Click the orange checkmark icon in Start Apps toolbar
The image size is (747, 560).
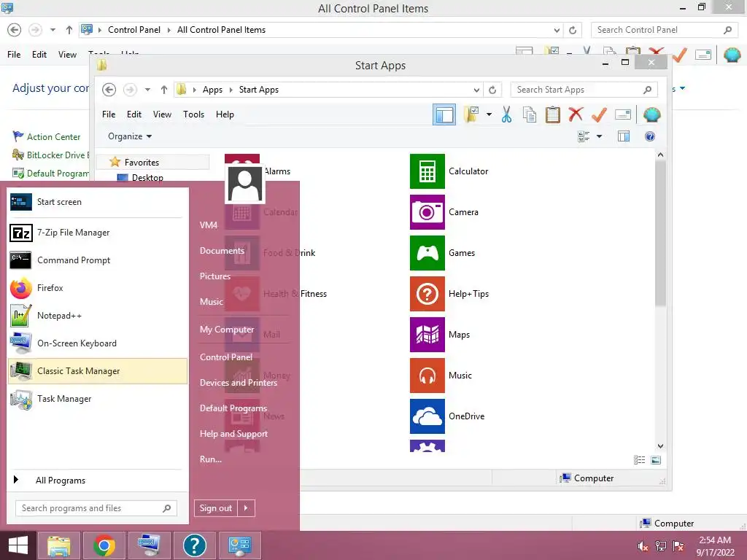pos(599,114)
